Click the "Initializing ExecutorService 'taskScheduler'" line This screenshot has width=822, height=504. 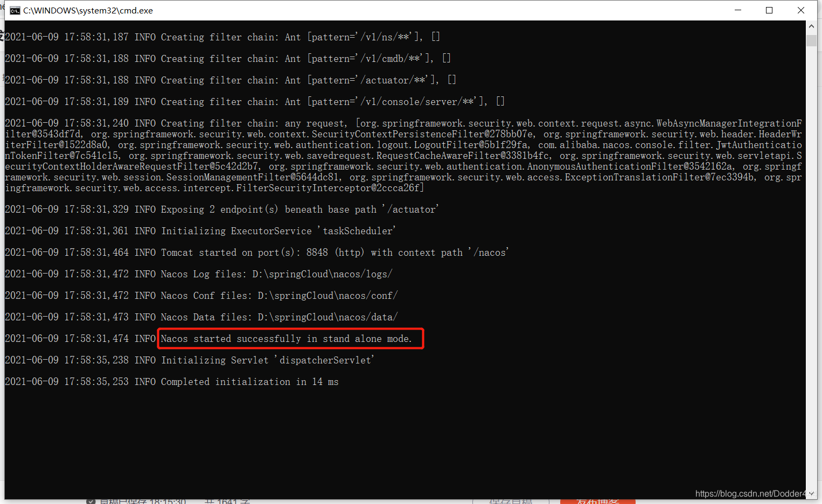coord(200,231)
